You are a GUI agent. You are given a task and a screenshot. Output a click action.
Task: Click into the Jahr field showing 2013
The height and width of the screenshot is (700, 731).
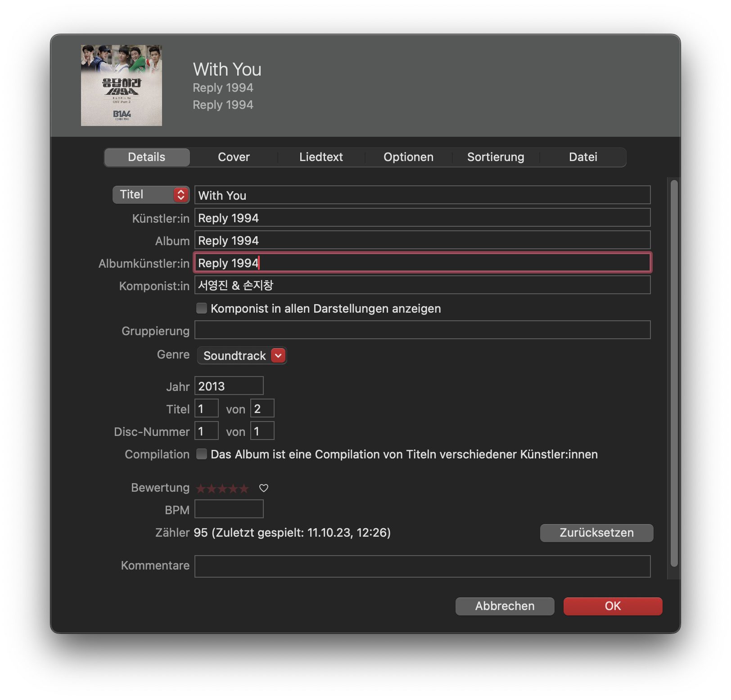(x=229, y=386)
